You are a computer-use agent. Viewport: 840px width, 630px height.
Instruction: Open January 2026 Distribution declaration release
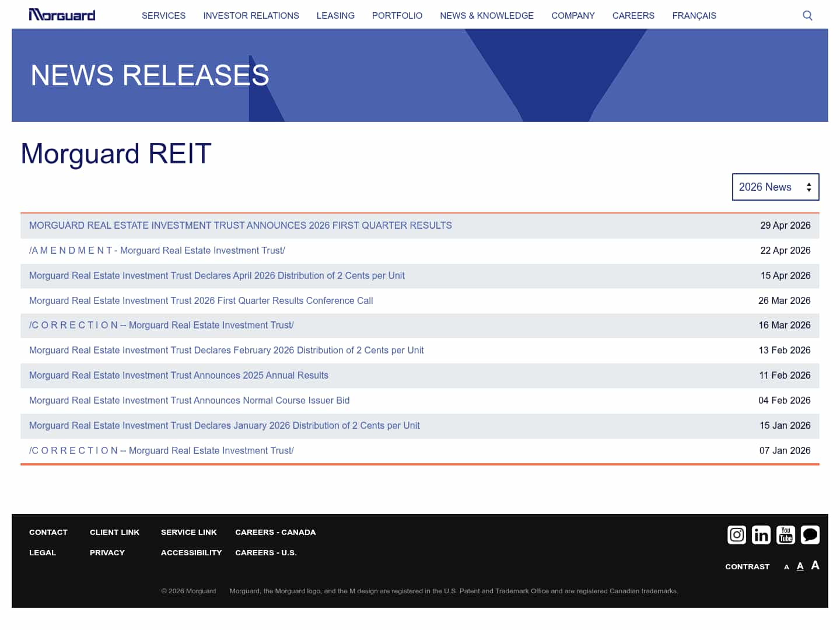click(225, 426)
